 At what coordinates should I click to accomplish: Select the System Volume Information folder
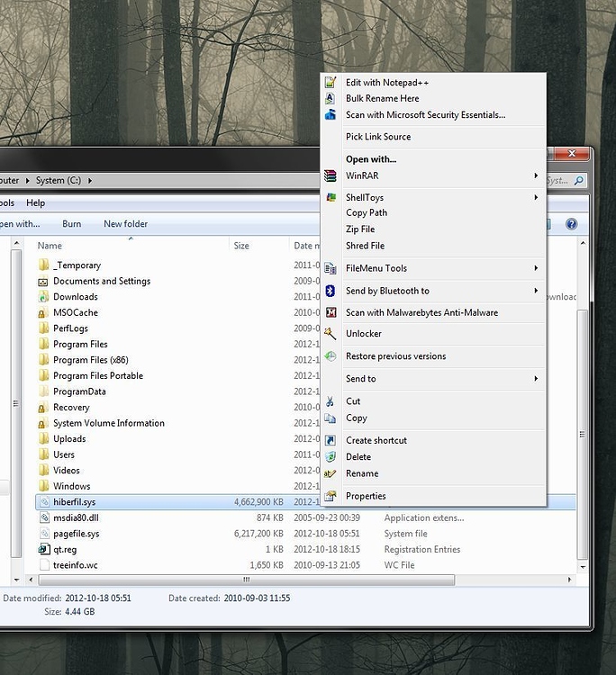point(109,423)
